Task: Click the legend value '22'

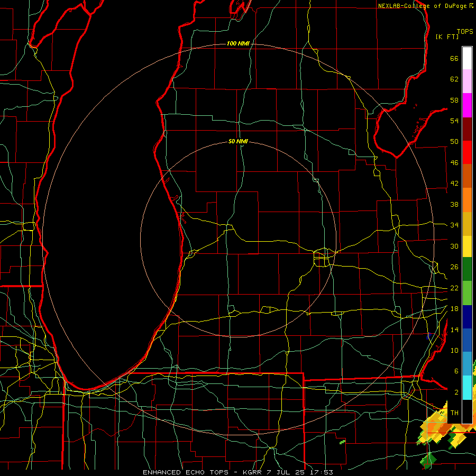Action: point(454,288)
